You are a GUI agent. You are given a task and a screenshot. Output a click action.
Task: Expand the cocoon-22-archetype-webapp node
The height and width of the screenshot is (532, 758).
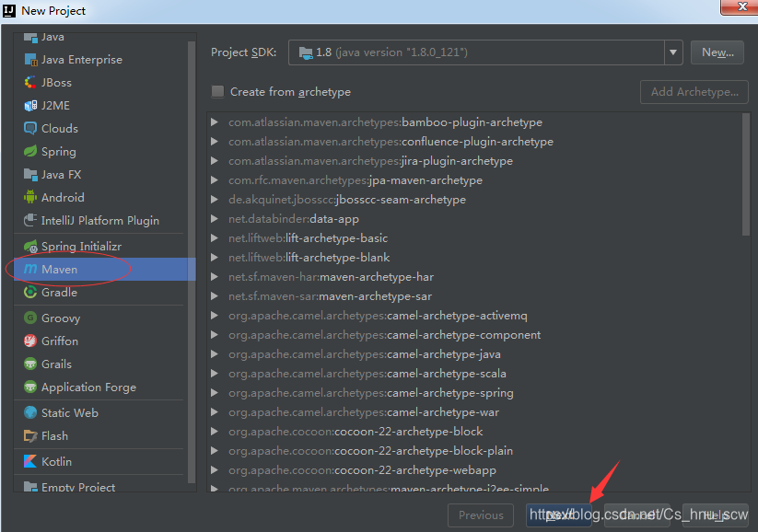[215, 470]
